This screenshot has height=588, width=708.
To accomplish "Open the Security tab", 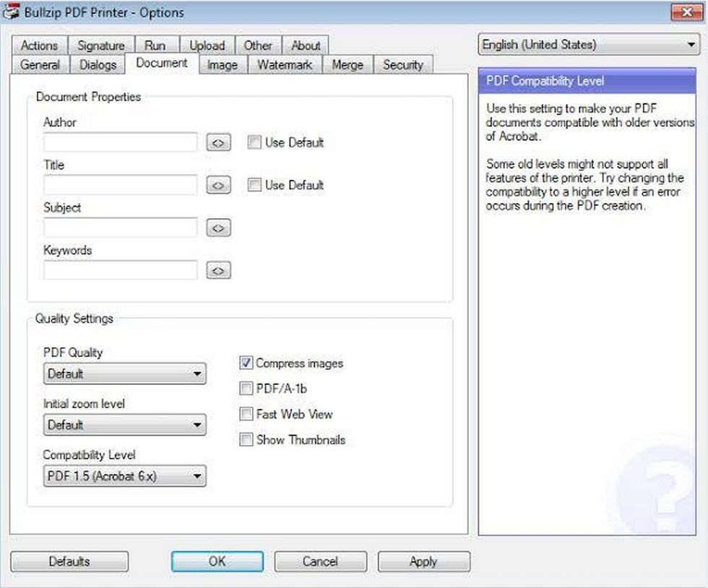I will pos(403,64).
